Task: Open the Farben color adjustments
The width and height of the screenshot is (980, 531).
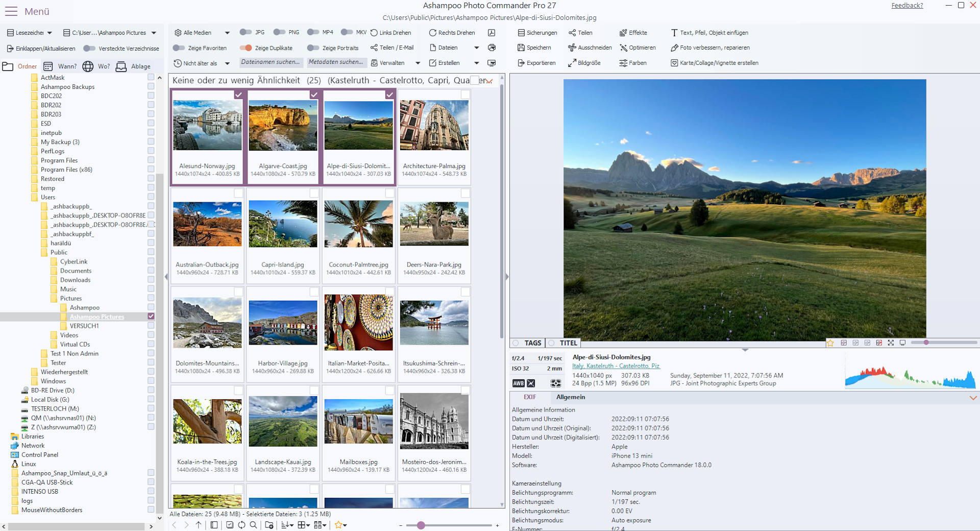Action: click(x=633, y=63)
